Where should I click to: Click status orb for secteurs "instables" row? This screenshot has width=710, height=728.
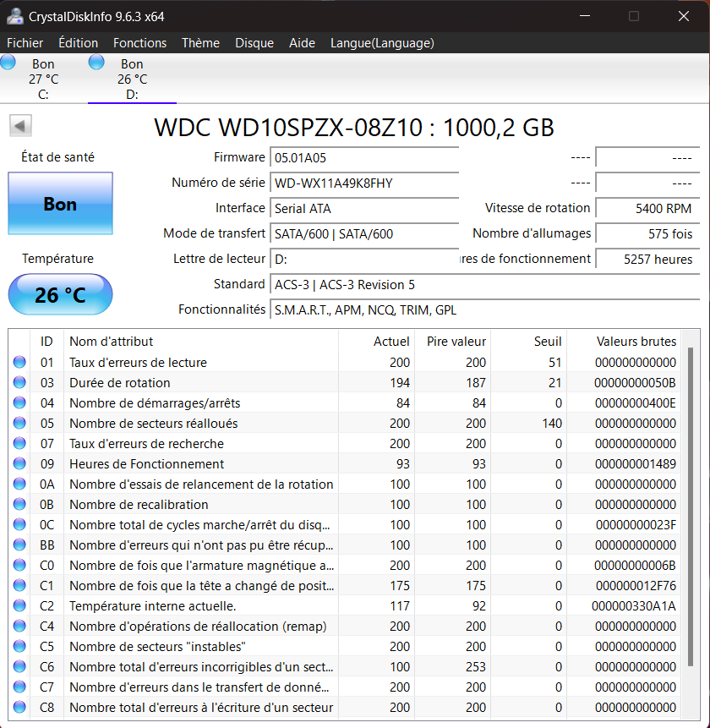click(19, 646)
